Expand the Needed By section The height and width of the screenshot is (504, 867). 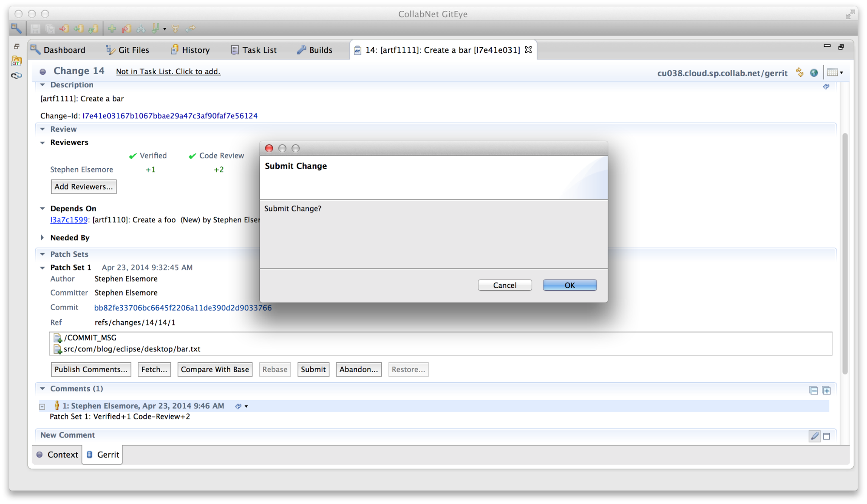pos(43,237)
